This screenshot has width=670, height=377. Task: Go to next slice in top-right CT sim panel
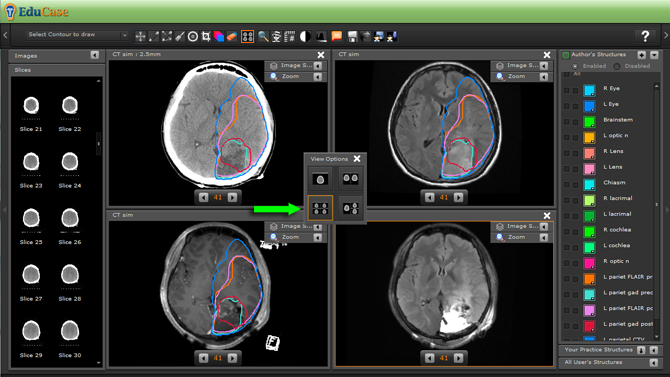(x=458, y=197)
